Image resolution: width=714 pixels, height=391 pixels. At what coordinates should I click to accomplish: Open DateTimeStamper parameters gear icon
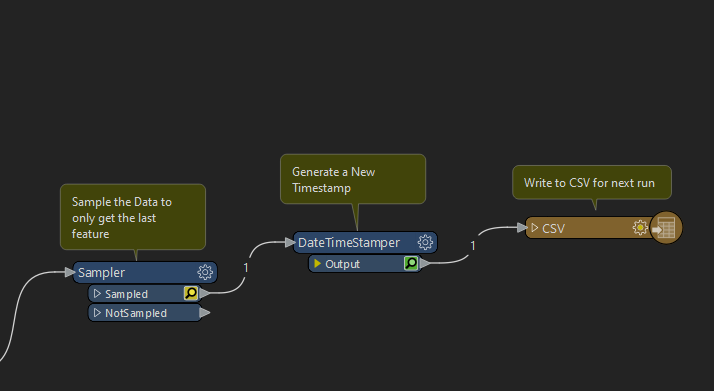pyautogui.click(x=425, y=242)
